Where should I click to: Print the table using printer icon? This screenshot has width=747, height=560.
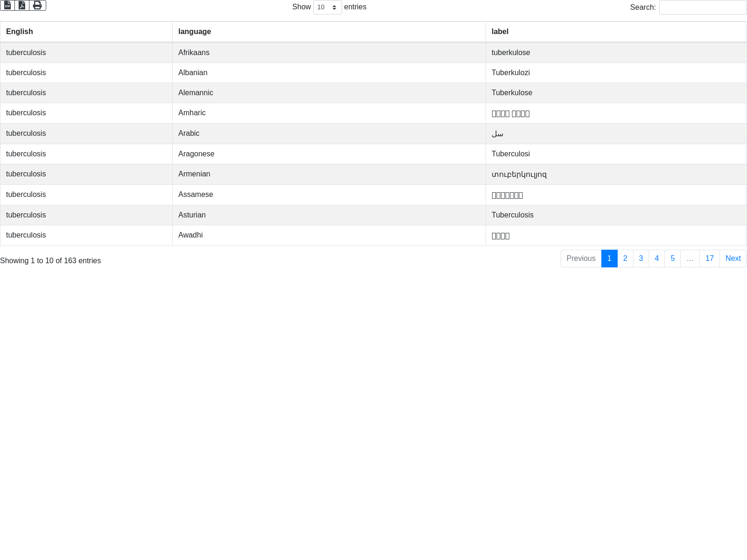pyautogui.click(x=37, y=5)
